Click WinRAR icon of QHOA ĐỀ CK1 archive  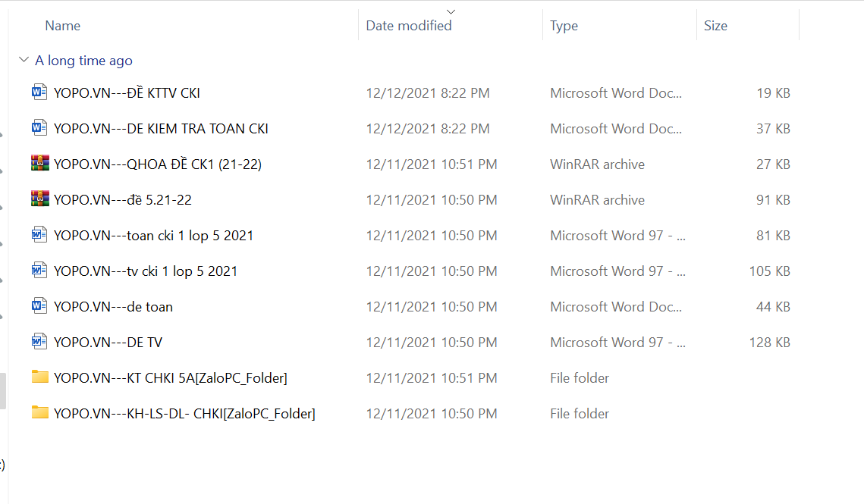[39, 164]
